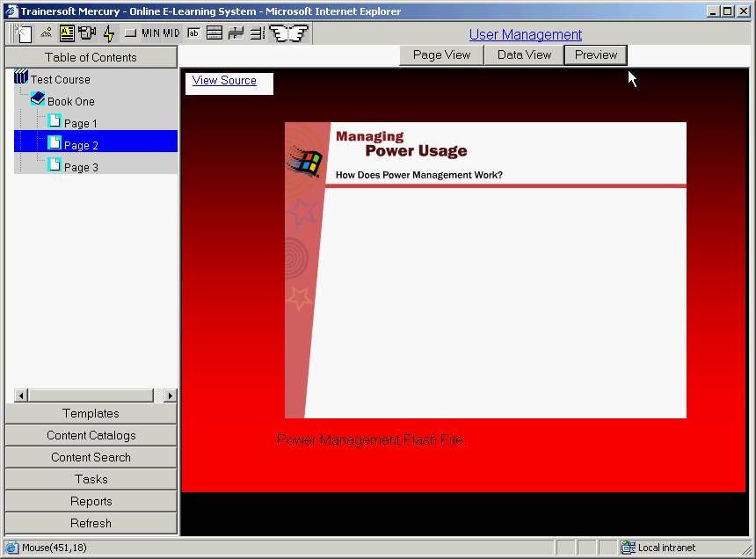Click the Test Course books icon
Viewport: 756px width, 559px height.
[x=21, y=76]
